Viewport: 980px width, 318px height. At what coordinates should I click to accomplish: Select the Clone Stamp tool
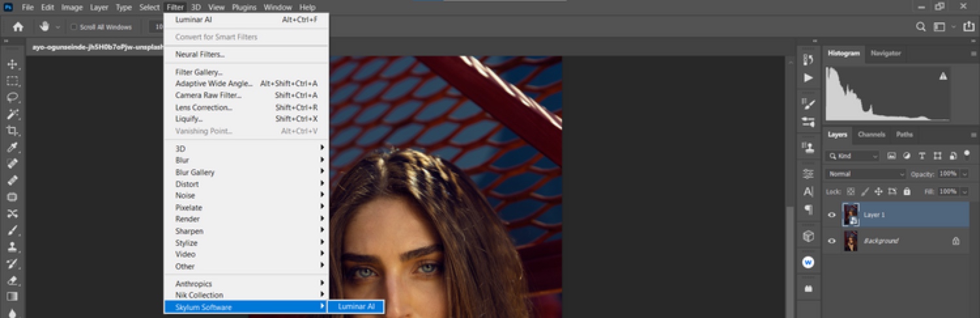(x=12, y=247)
